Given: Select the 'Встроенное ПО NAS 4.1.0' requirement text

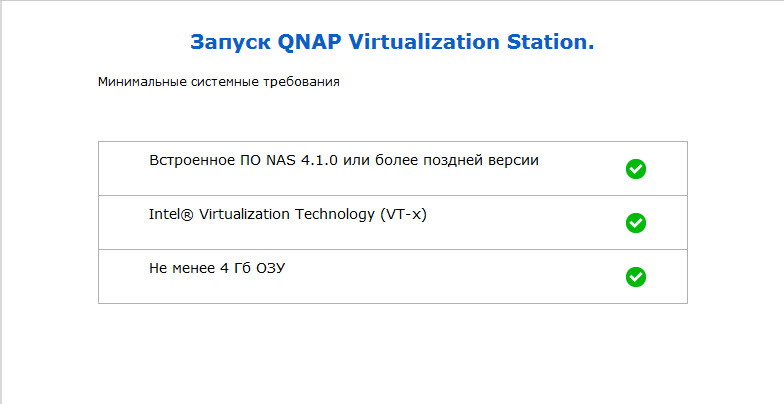Looking at the screenshot, I should coord(244,160).
